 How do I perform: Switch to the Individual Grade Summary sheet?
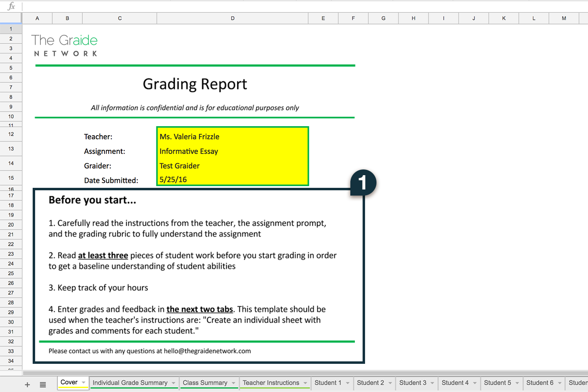130,383
